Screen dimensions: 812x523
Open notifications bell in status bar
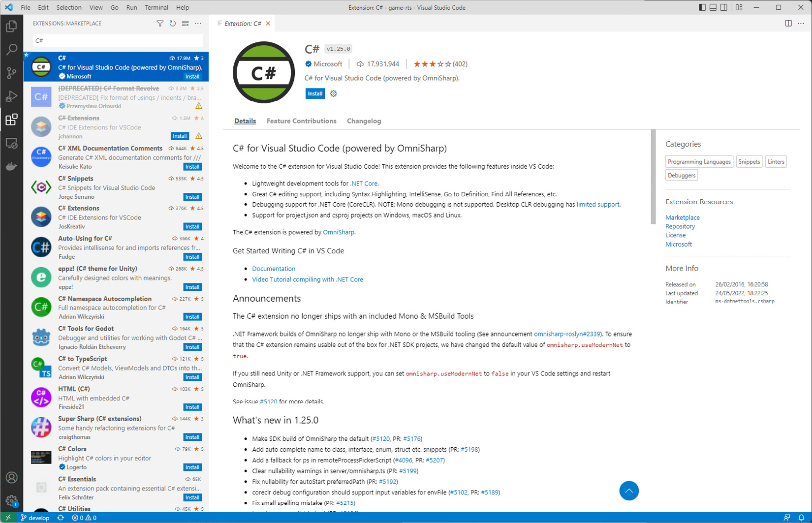pos(801,518)
